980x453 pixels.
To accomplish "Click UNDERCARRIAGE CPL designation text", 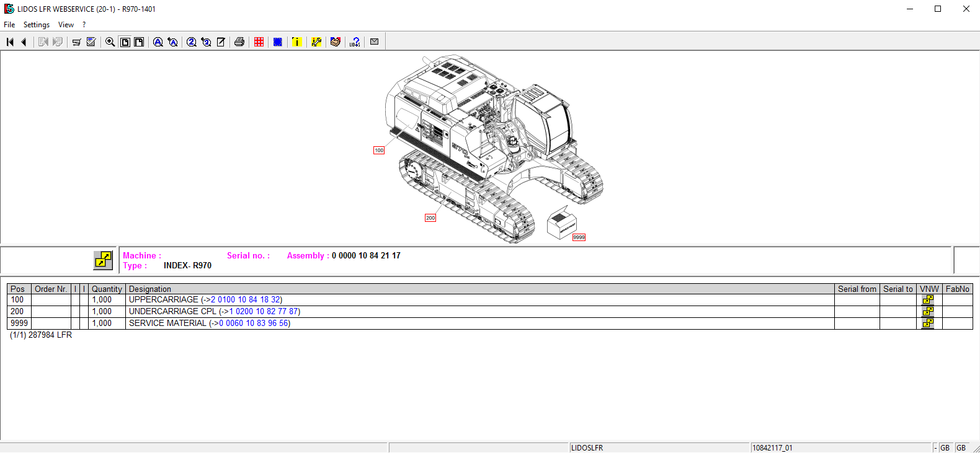I will 173,312.
